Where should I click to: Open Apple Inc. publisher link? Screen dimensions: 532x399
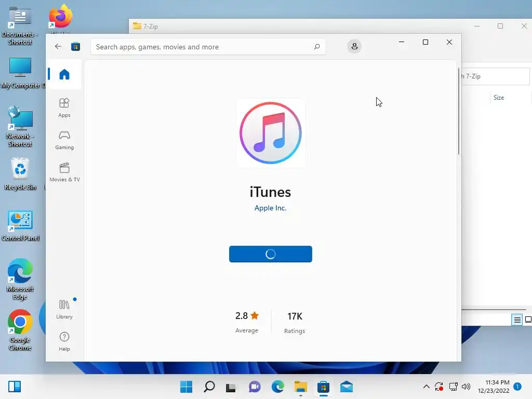click(270, 208)
